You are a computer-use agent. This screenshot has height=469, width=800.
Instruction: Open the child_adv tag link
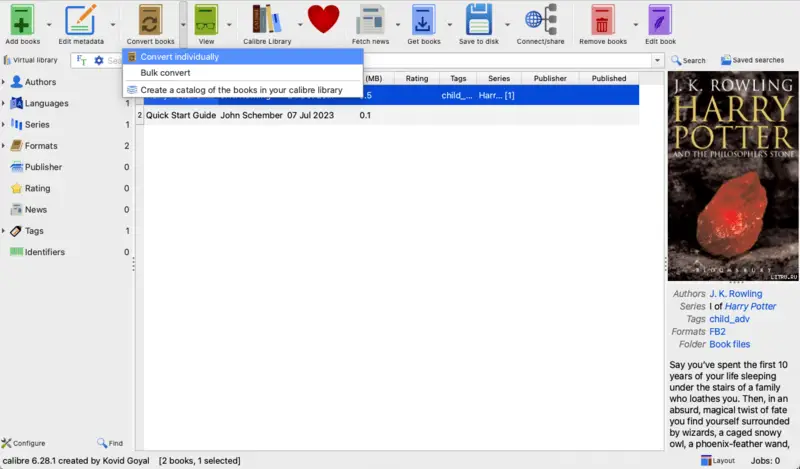coord(729,319)
